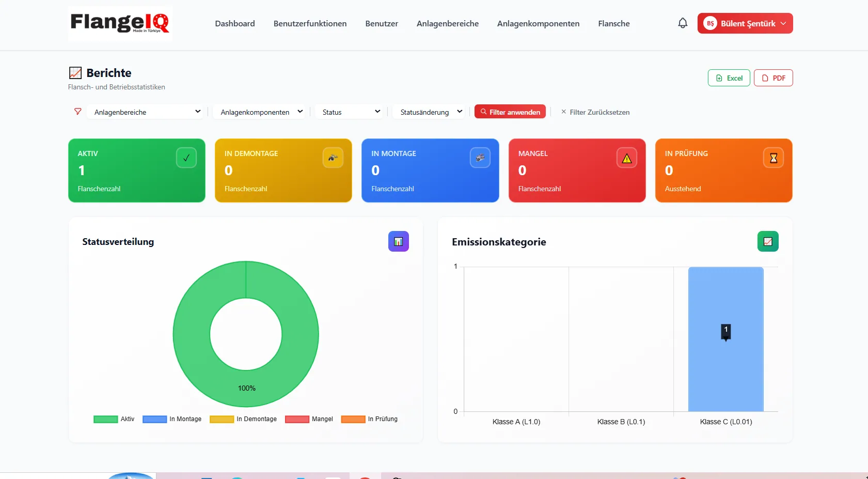Open Benutzerfunktionen navigation item
868x479 pixels.
310,23
